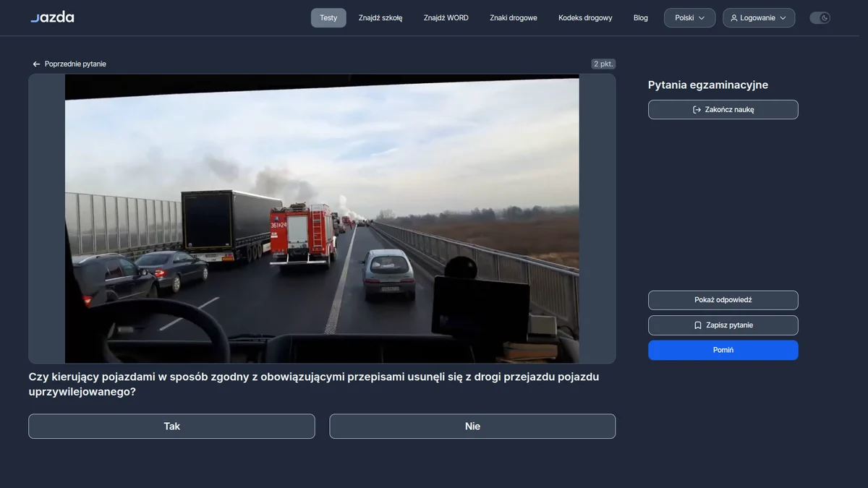
Task: Go back via Poprzednie pytanie
Action: point(69,64)
